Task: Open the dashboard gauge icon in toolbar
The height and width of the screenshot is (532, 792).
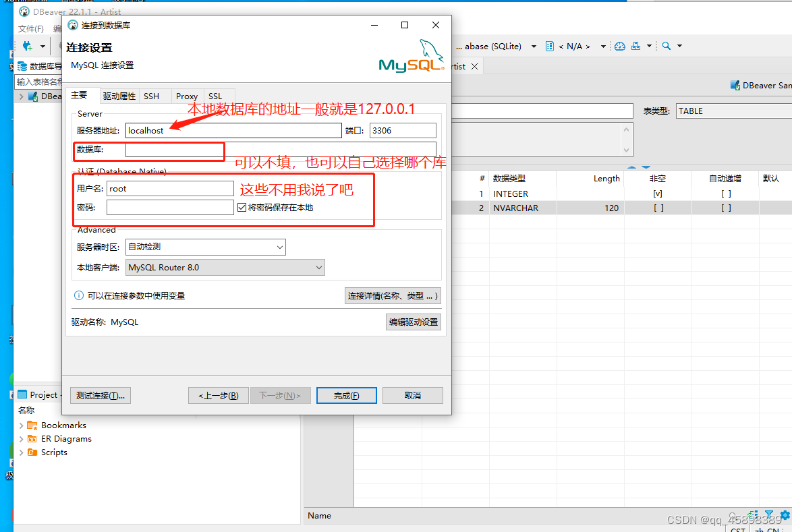Action: pyautogui.click(x=620, y=47)
